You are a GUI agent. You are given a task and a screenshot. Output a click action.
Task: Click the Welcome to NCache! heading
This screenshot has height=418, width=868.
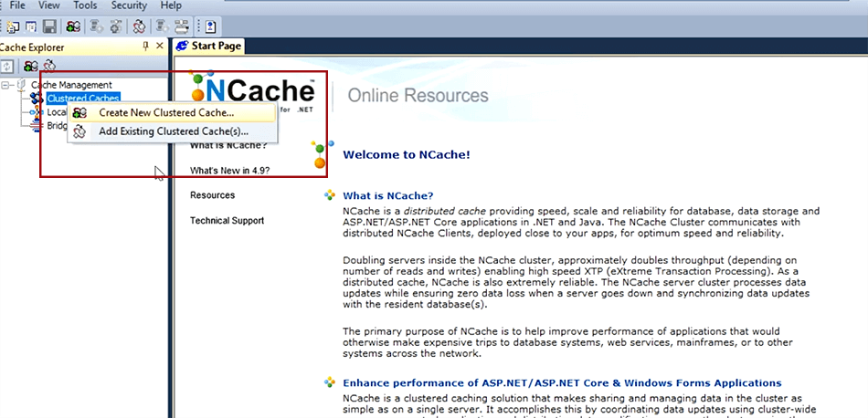(407, 155)
